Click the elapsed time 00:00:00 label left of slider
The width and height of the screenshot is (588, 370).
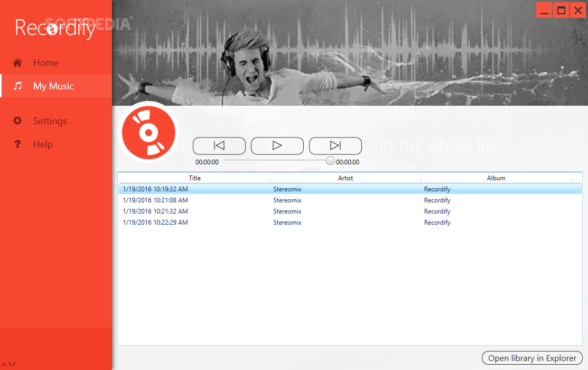tap(207, 162)
